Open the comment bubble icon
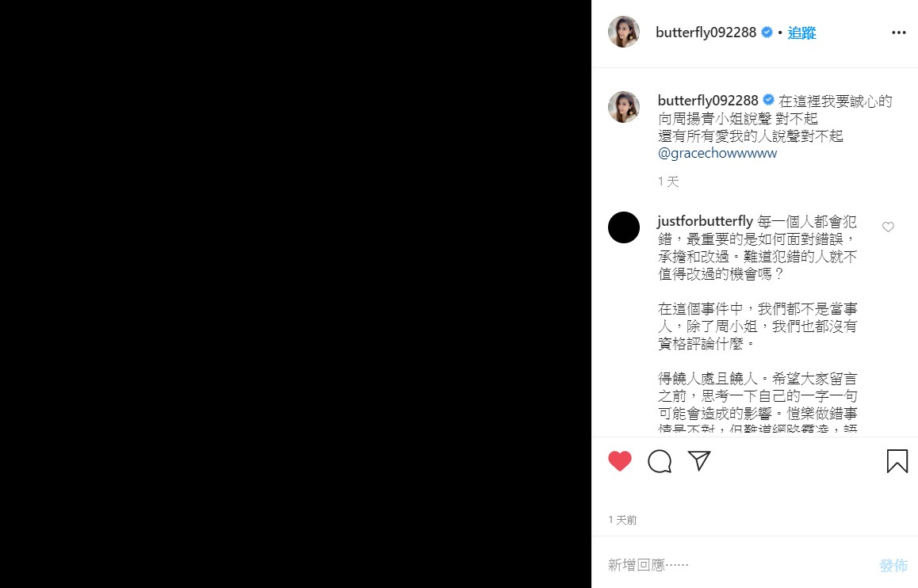 pos(660,462)
